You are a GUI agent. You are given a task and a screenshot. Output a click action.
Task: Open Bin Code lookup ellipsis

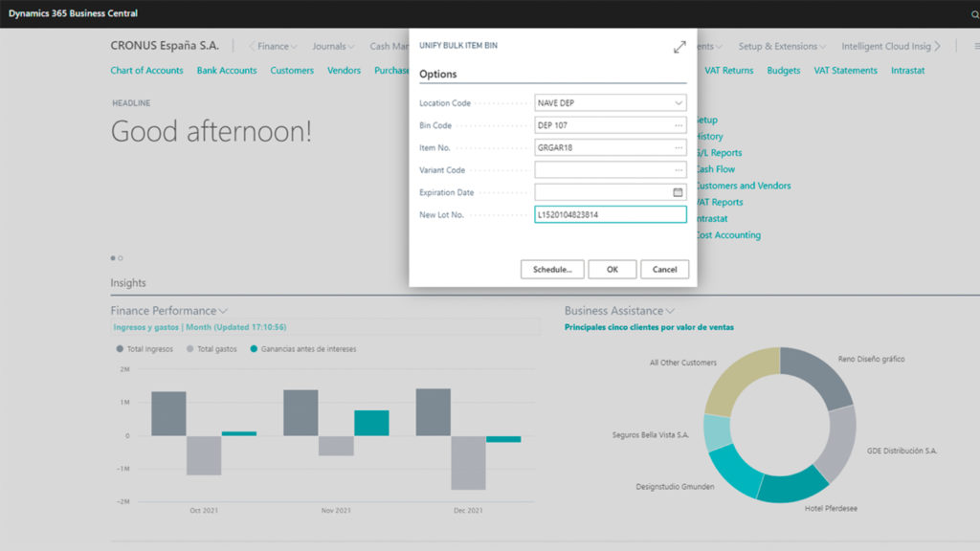[x=679, y=125]
